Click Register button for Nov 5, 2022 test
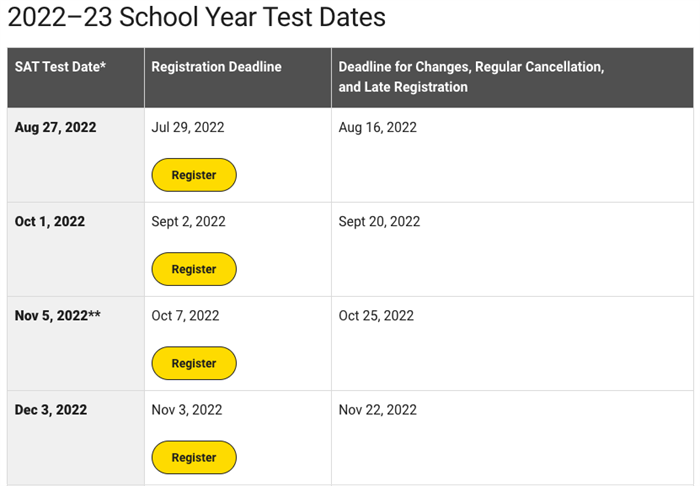Viewport: 700px width, 486px height. click(194, 363)
